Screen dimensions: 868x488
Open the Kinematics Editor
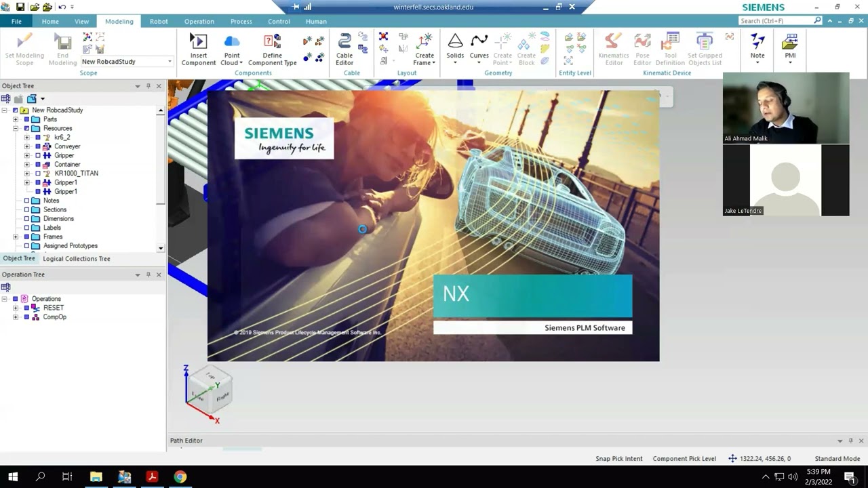[x=614, y=49]
